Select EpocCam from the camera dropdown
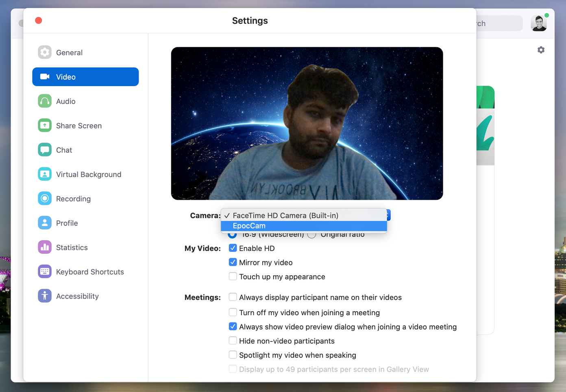Image resolution: width=566 pixels, height=392 pixels. coord(249,225)
